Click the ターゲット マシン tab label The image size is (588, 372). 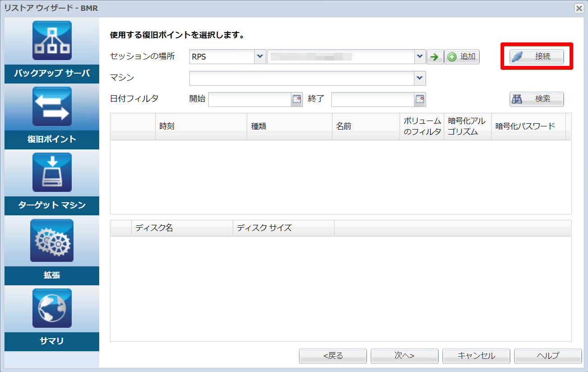coord(52,205)
